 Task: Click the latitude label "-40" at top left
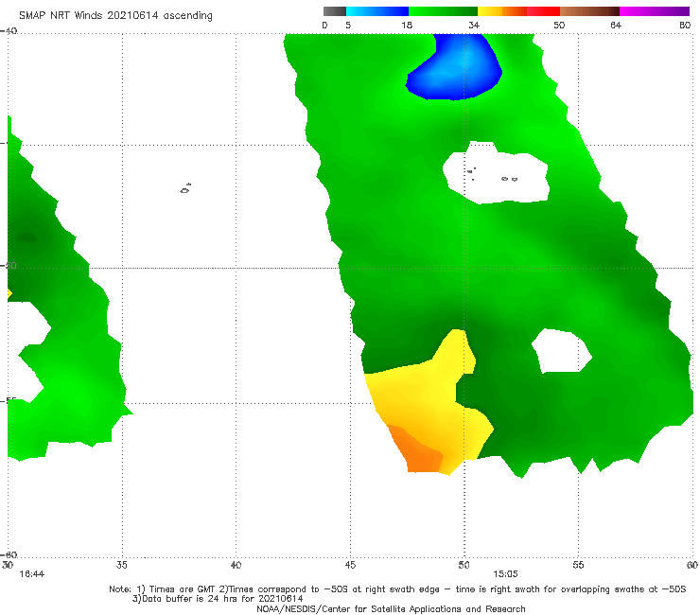(x=9, y=31)
